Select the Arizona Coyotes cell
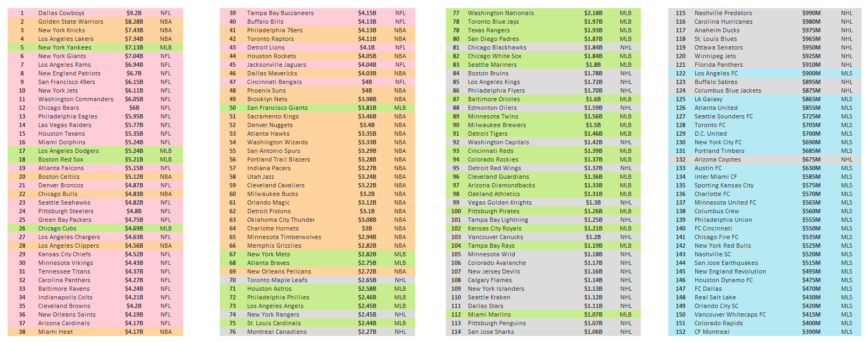868x343 pixels. [718, 159]
